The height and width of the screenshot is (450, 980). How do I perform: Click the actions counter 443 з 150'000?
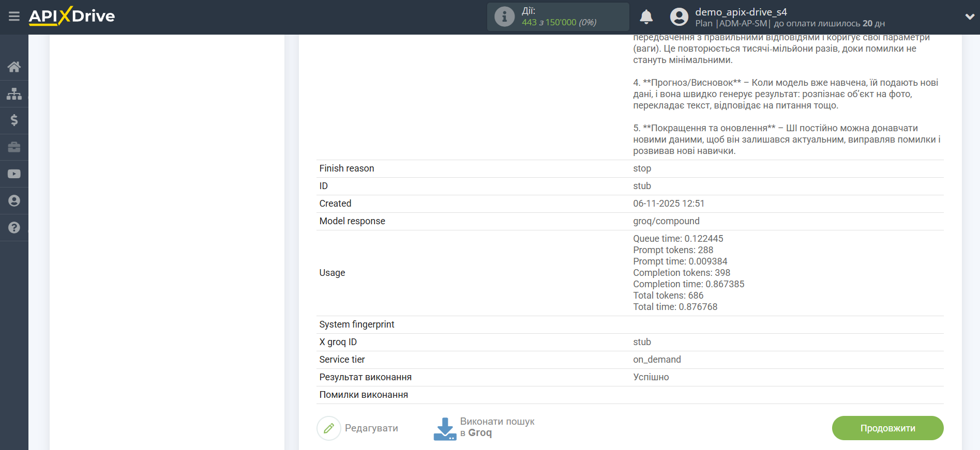tap(559, 22)
